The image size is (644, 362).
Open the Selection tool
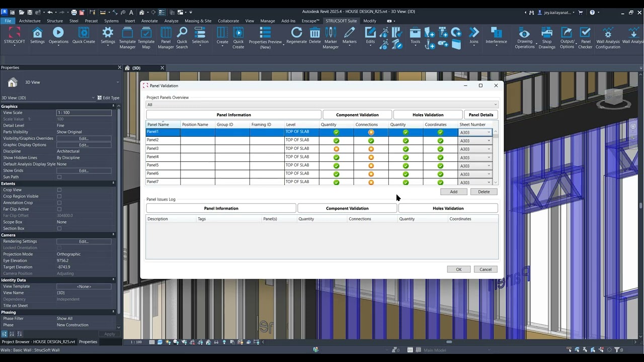click(200, 36)
